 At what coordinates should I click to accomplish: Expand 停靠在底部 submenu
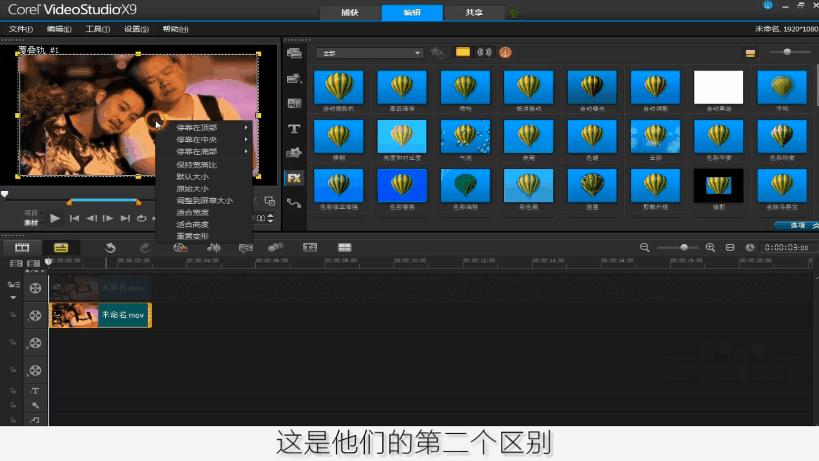[x=204, y=151]
